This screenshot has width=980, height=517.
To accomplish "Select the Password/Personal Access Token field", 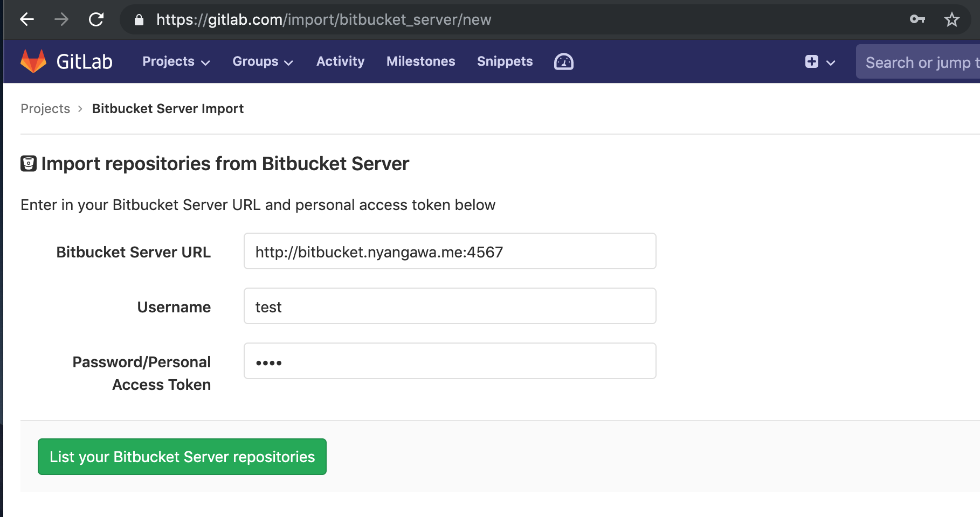I will click(450, 361).
